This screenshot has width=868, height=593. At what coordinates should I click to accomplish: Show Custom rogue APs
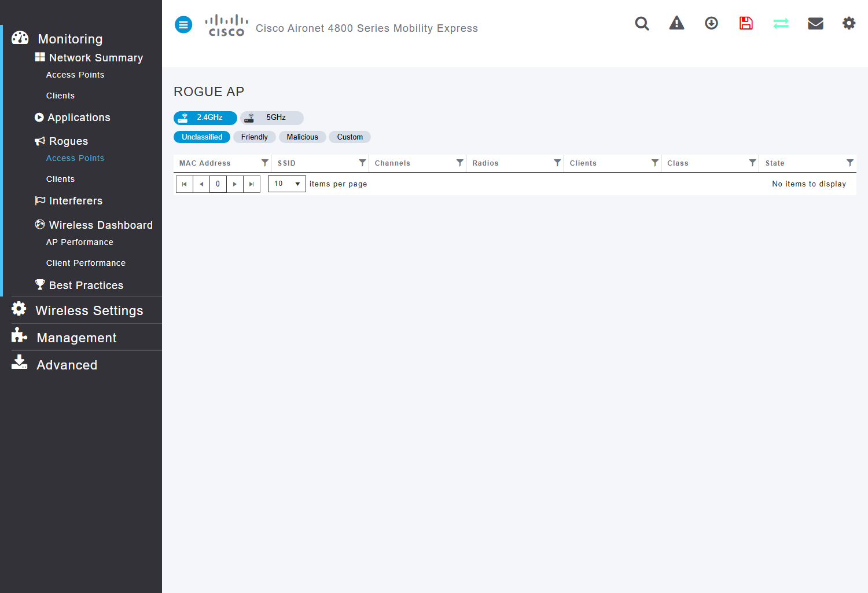[350, 137]
